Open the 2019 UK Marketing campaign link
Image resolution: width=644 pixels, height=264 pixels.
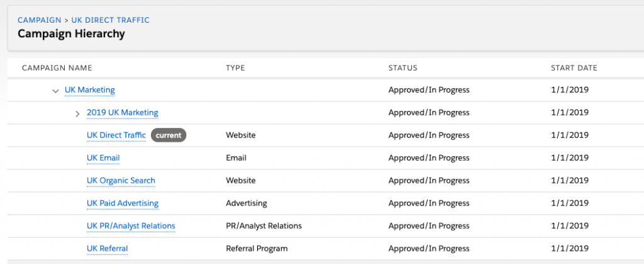[x=122, y=113]
